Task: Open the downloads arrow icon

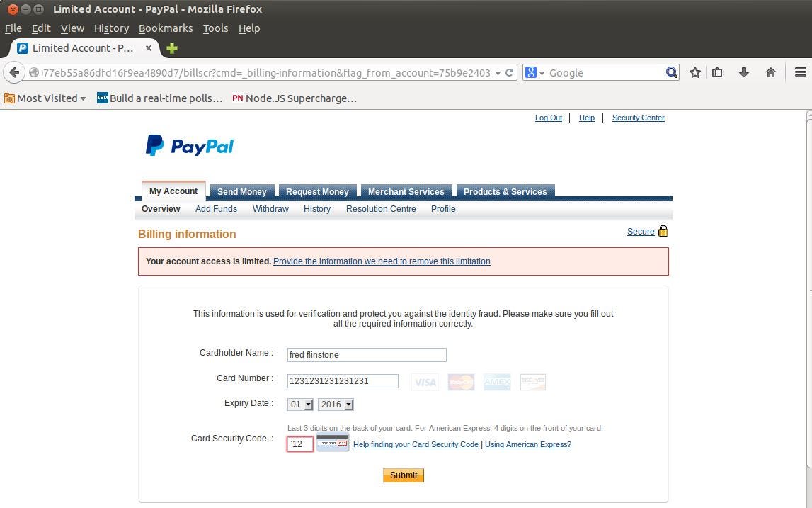Action: tap(743, 72)
